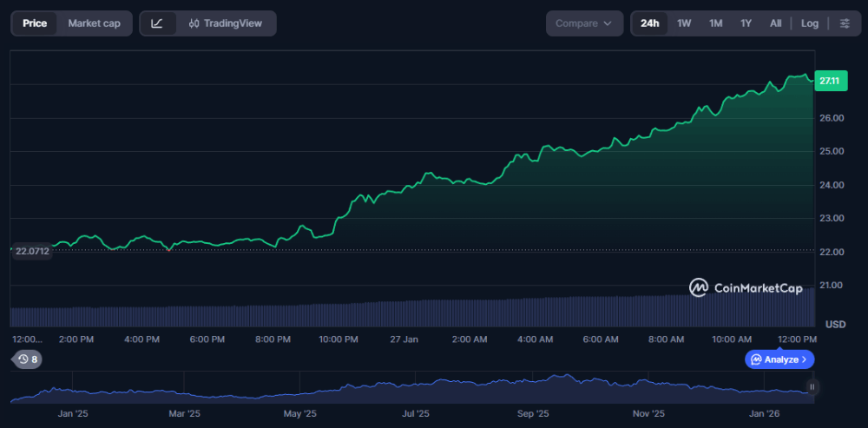Click the green 27.11 current price tag

coord(831,81)
